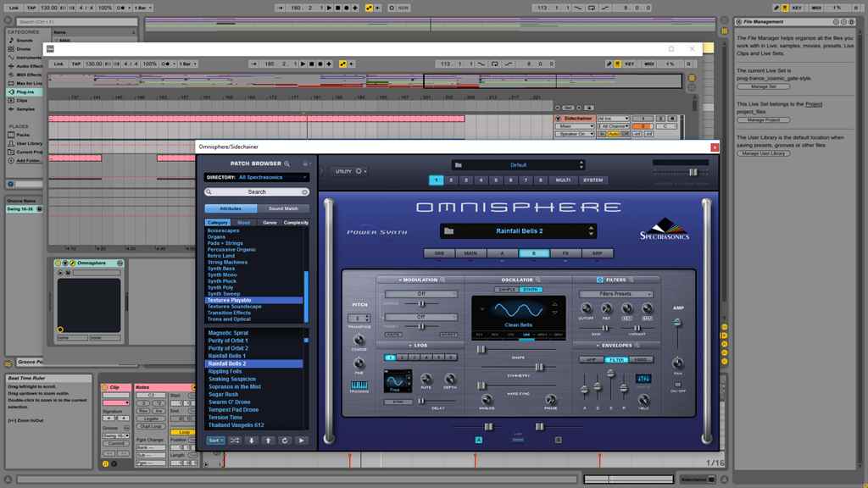The image size is (868, 488).
Task: Zoom into the Envelopes section magnifier
Action: tap(637, 346)
